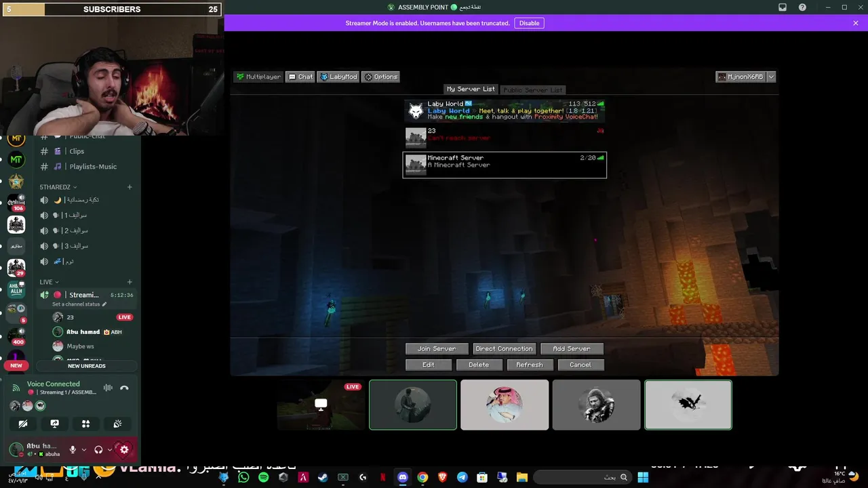
Task: Open the LabyMod menu item
Action: 338,77
